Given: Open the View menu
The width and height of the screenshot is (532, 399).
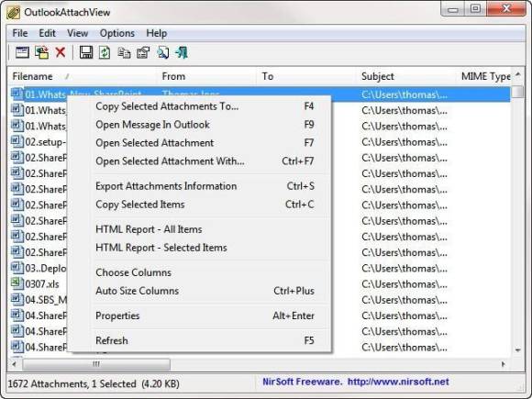Looking at the screenshot, I should [x=77, y=33].
